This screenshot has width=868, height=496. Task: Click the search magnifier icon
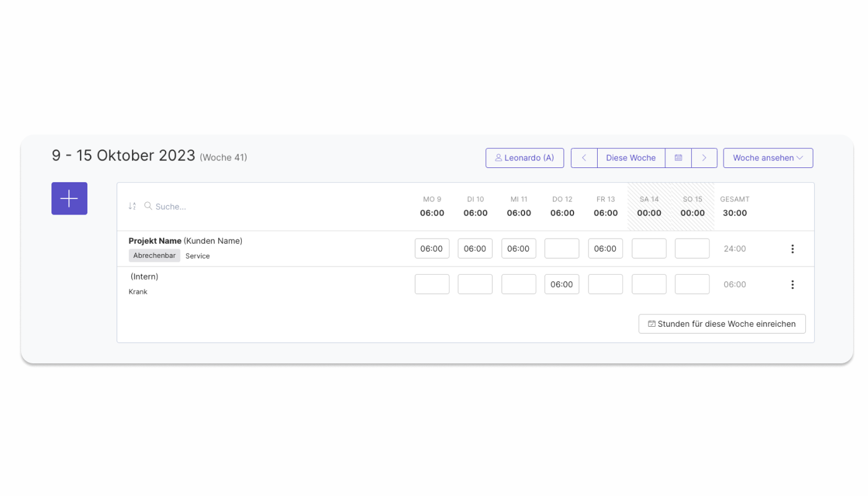point(148,206)
